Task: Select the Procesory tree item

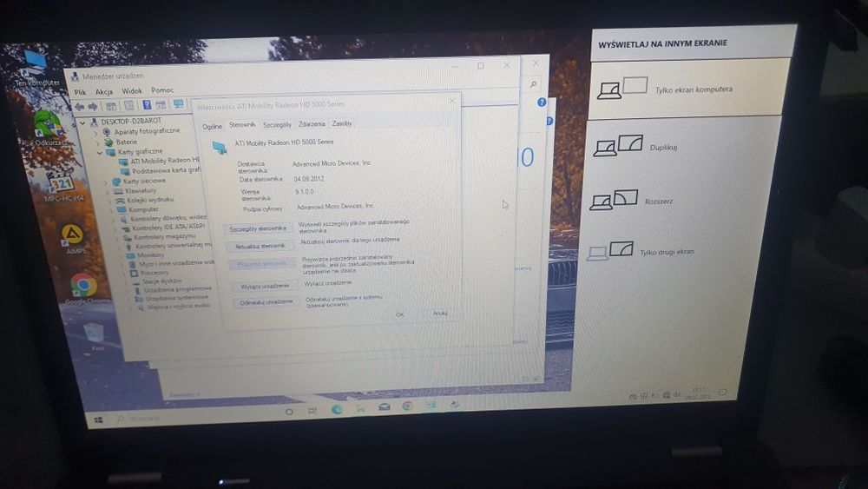Action: [x=149, y=273]
